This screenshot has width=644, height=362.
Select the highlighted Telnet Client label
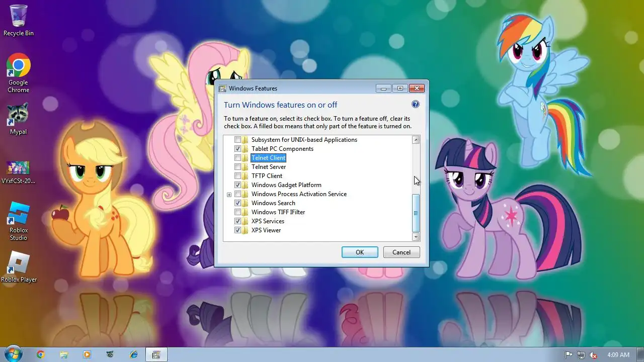(268, 158)
